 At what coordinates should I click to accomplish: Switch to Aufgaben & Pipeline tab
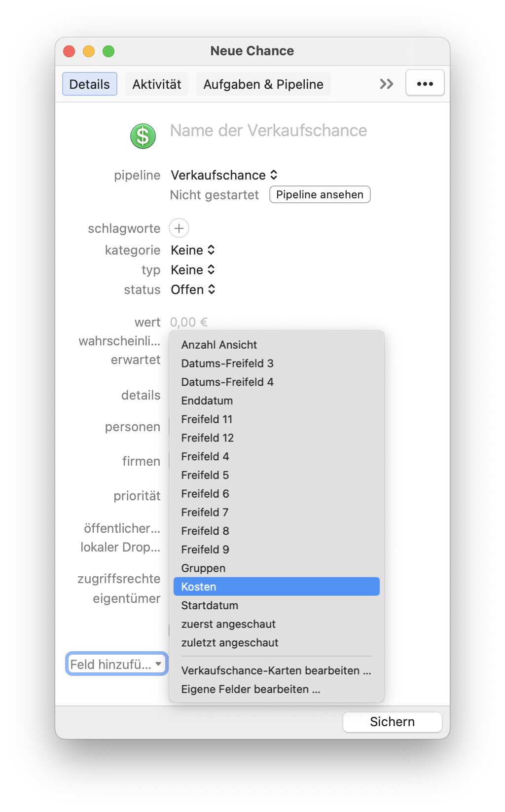click(x=263, y=84)
